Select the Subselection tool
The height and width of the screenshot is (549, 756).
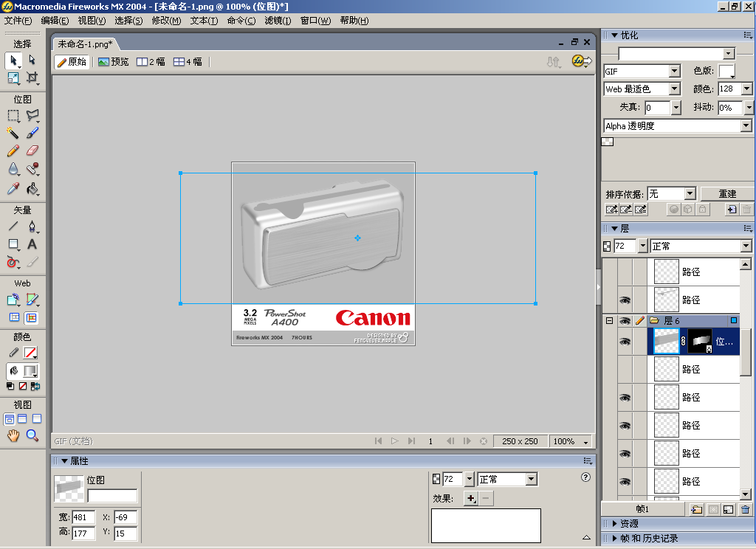(32, 60)
